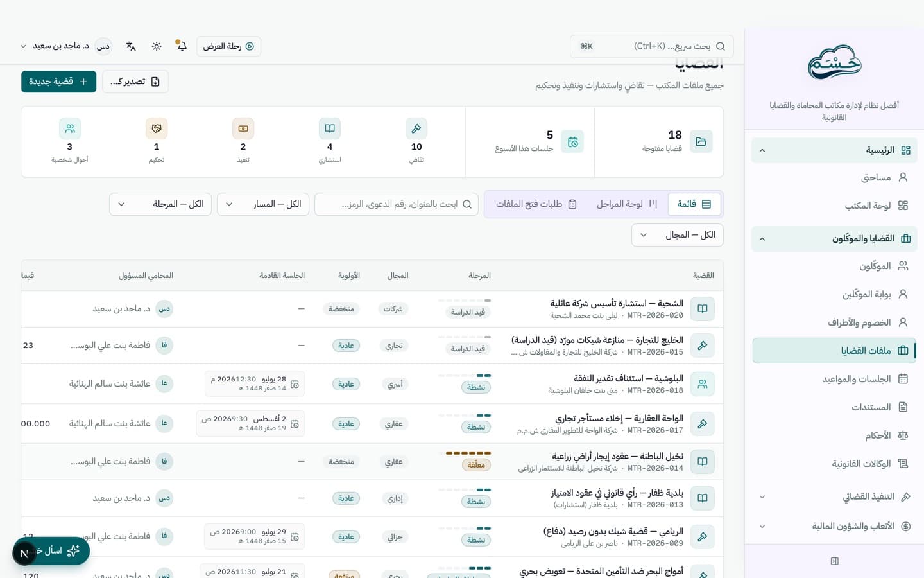Click the 29 يوليو hearing date chip
Image resolution: width=924 pixels, height=578 pixels.
coord(255,537)
